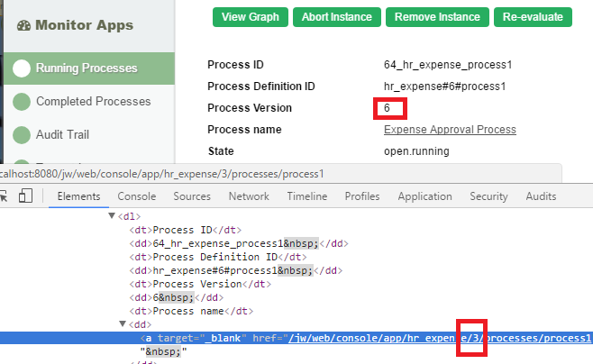Collapse the dd element containing the link
The width and height of the screenshot is (593, 364).
point(123,324)
